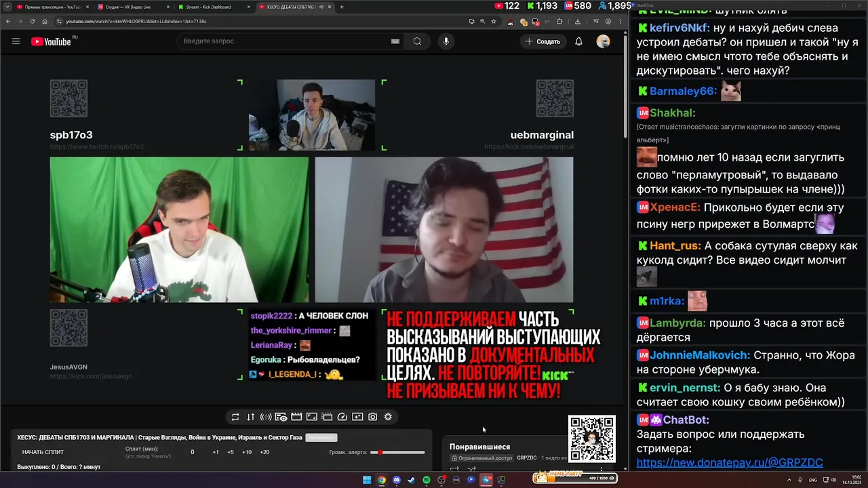The image size is (868, 488).
Task: Adjust the Громк. алерта volume slider
Action: tap(397, 452)
